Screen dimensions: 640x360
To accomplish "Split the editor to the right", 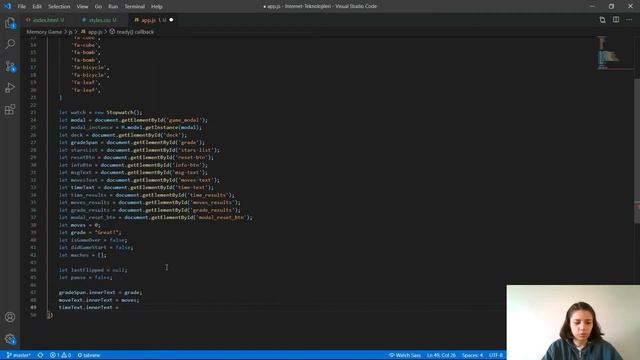I will point(616,20).
